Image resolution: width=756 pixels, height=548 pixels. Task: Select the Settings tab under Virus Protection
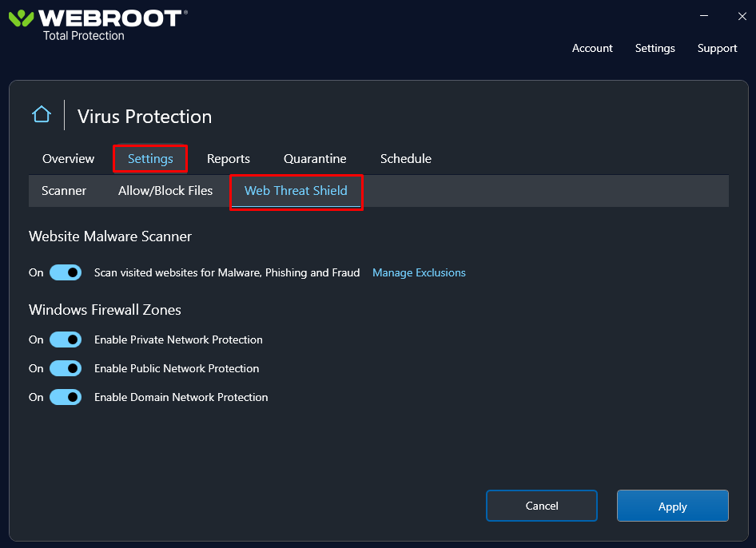coord(150,158)
